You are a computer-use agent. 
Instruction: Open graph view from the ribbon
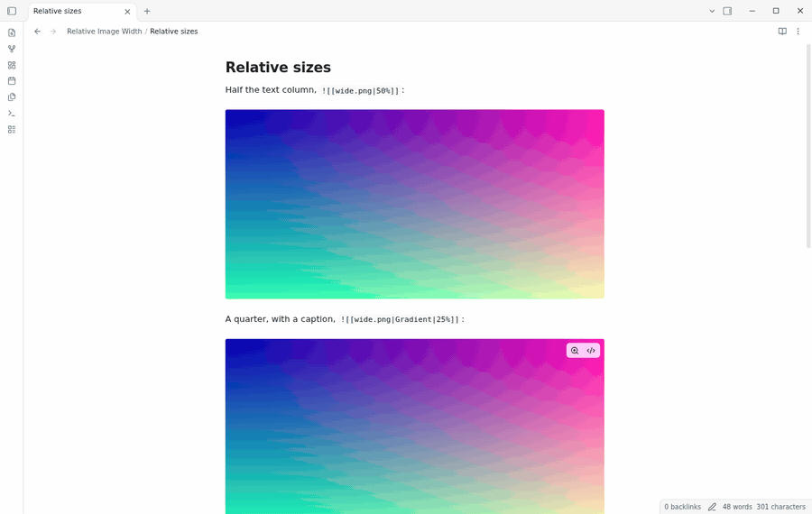pyautogui.click(x=12, y=49)
